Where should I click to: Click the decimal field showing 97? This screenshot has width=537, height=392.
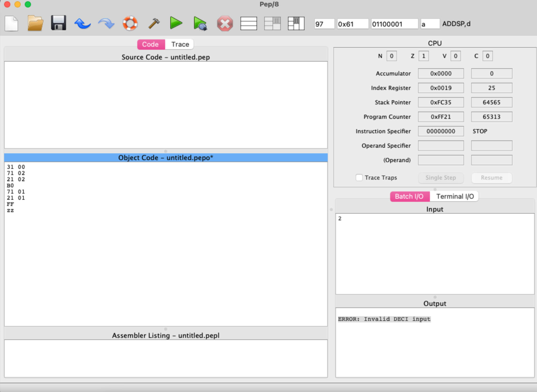[x=324, y=24]
